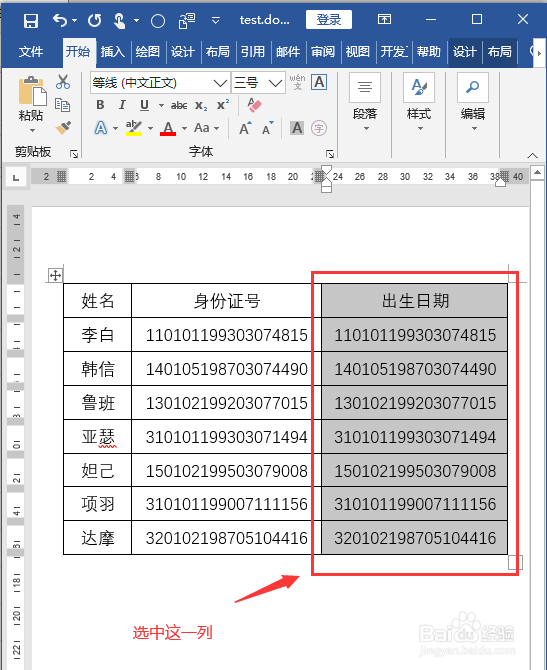The width and height of the screenshot is (547, 670).
Task: Switch to the 邮件 tab
Action: pyautogui.click(x=288, y=52)
